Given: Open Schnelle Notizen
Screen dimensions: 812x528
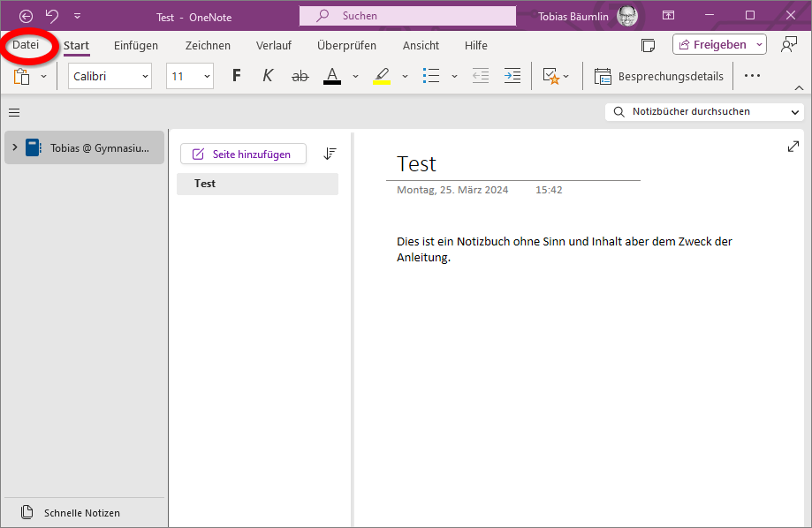Looking at the screenshot, I should tap(71, 512).
